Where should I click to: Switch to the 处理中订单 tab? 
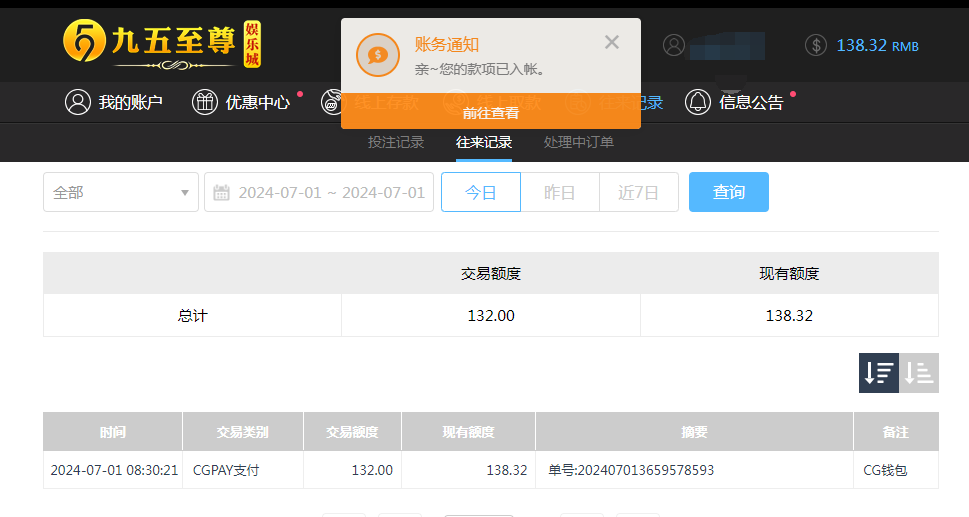pyautogui.click(x=579, y=142)
